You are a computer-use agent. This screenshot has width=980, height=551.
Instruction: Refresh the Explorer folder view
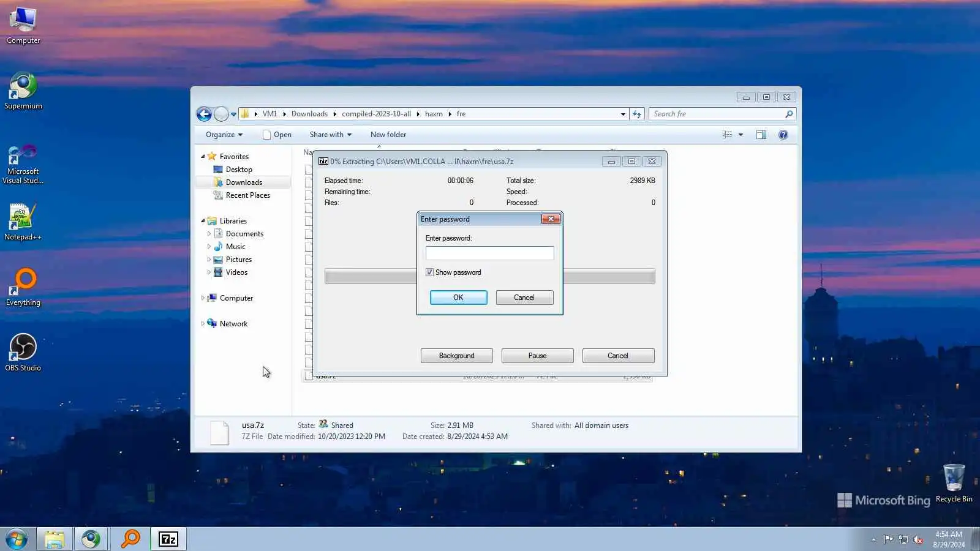[637, 114]
